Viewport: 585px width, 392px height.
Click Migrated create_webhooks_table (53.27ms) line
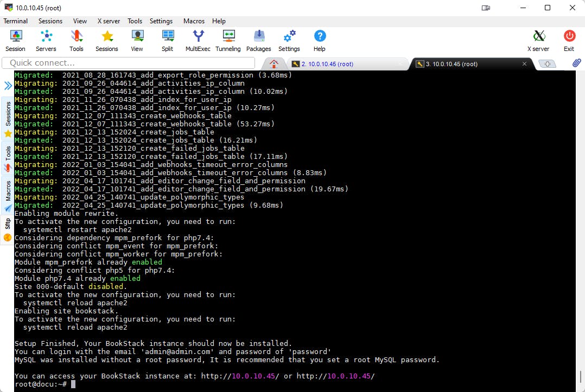(x=144, y=124)
